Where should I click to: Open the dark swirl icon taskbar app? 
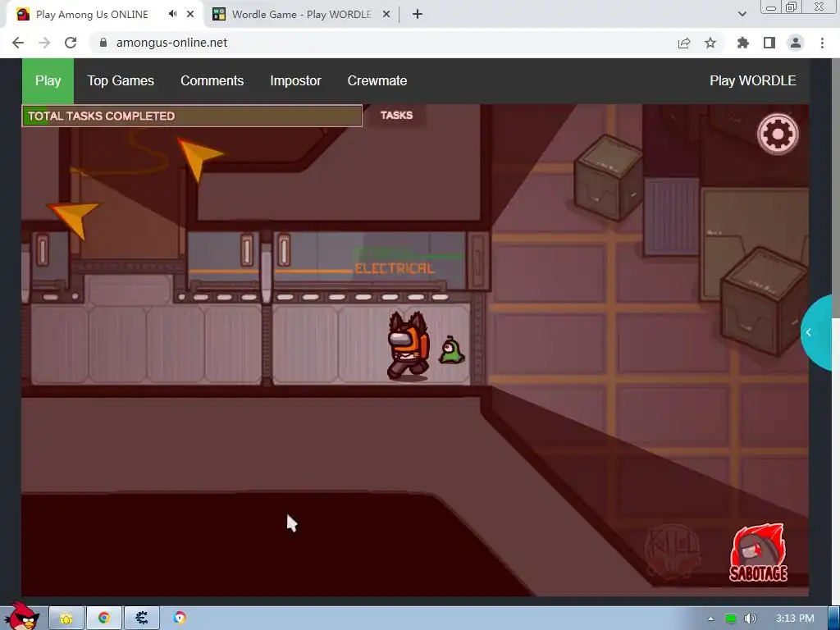141,618
